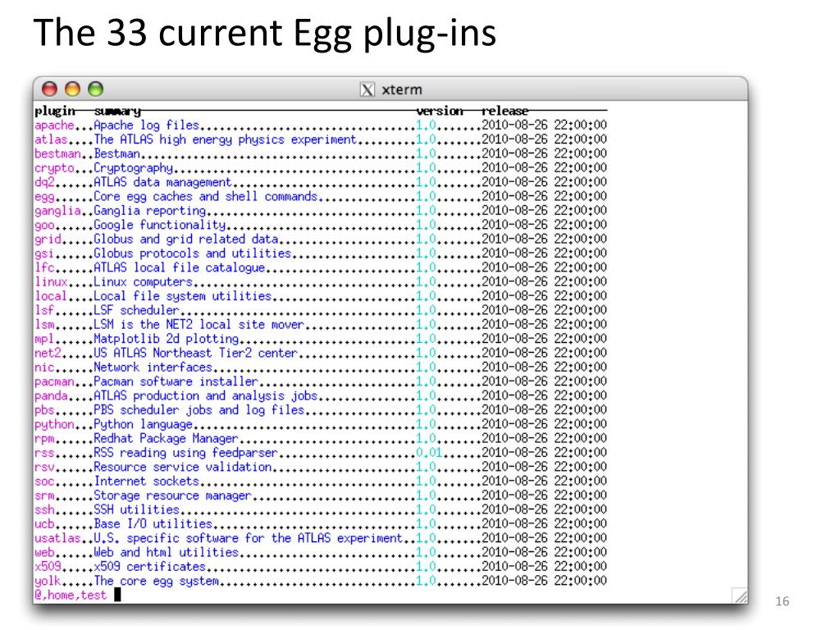Screen dimensions: 840x630
Task: Select the "linux" plugin name
Action: point(51,282)
